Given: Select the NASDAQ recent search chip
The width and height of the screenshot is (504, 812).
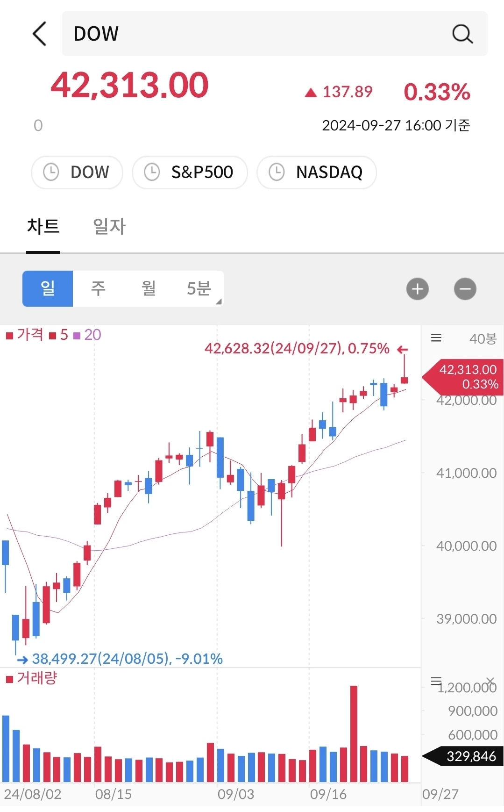Looking at the screenshot, I should [x=317, y=172].
